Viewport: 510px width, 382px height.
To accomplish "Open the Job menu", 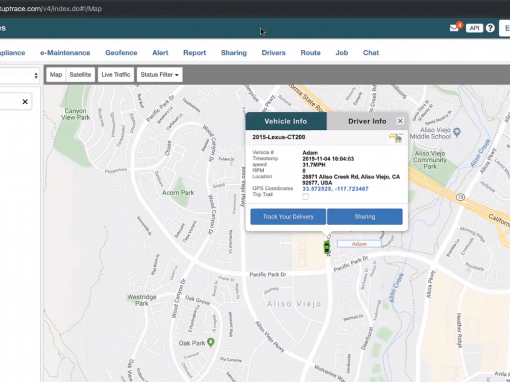I will [342, 53].
